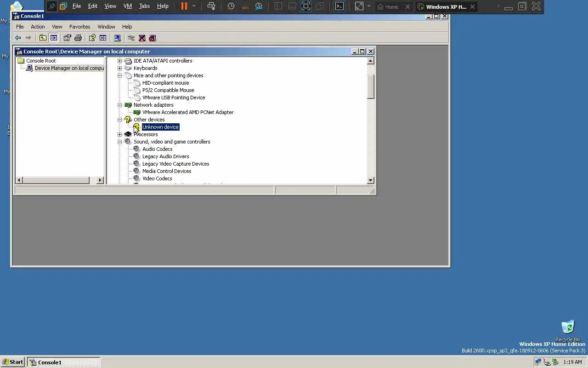Collapse the Network adapters node
The width and height of the screenshot is (588, 368).
(120, 105)
